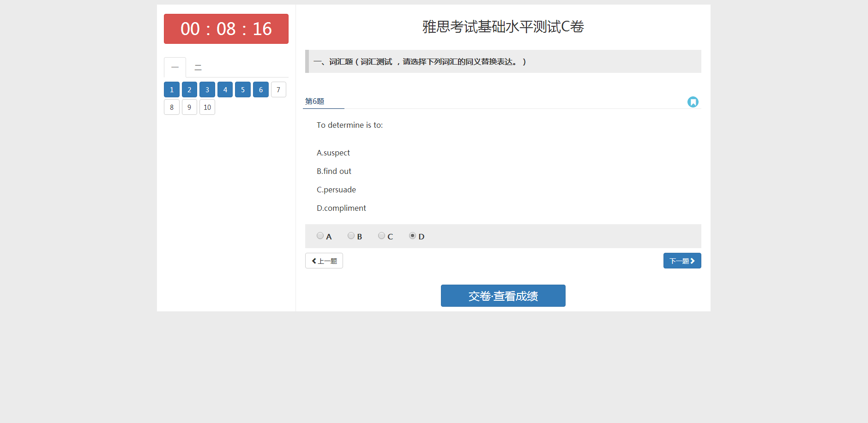Switch to section tab 二
Screen dimensions: 868x423
click(x=198, y=67)
